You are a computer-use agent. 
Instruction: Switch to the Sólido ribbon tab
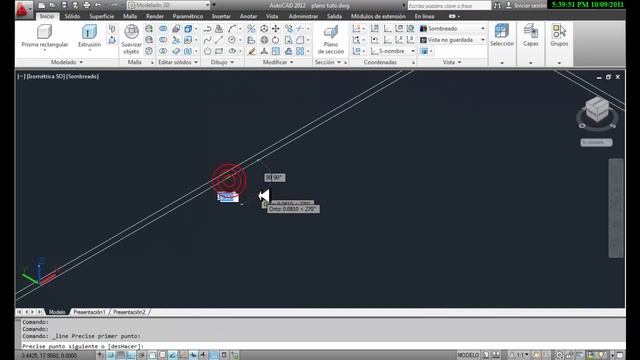pos(72,16)
